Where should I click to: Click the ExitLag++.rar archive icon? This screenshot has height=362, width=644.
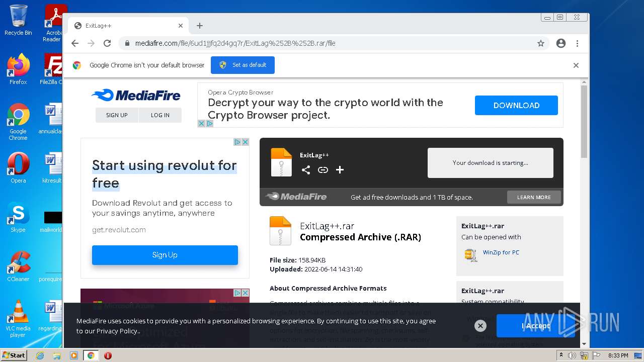click(280, 231)
